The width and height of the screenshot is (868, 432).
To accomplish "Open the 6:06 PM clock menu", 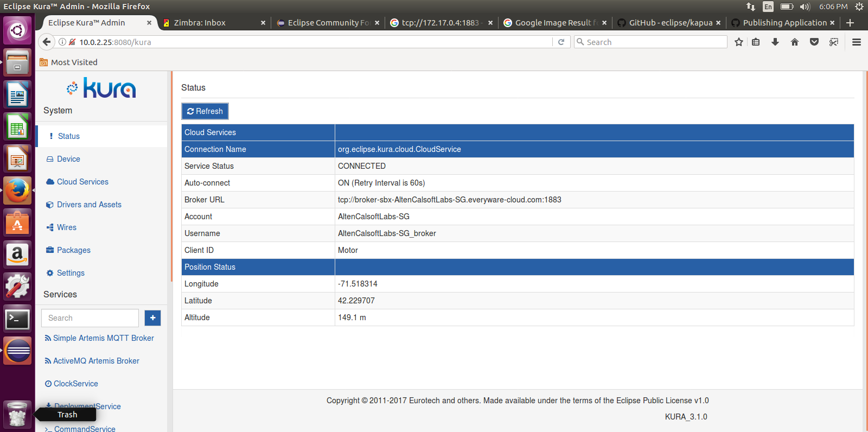I will coord(833,7).
